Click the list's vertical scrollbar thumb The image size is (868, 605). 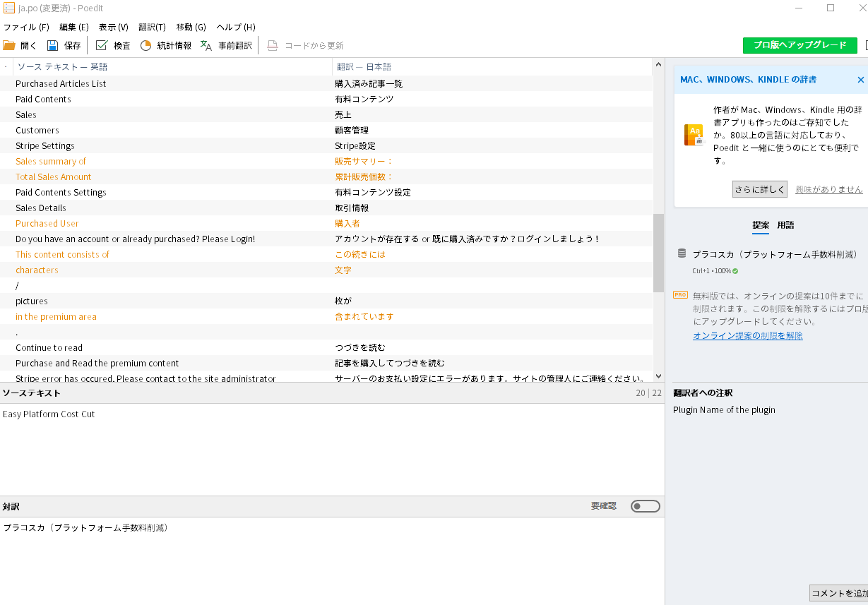click(658, 253)
